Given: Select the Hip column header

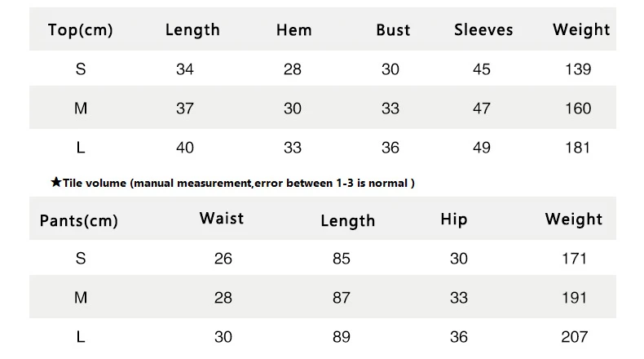Looking at the screenshot, I should (x=454, y=219).
